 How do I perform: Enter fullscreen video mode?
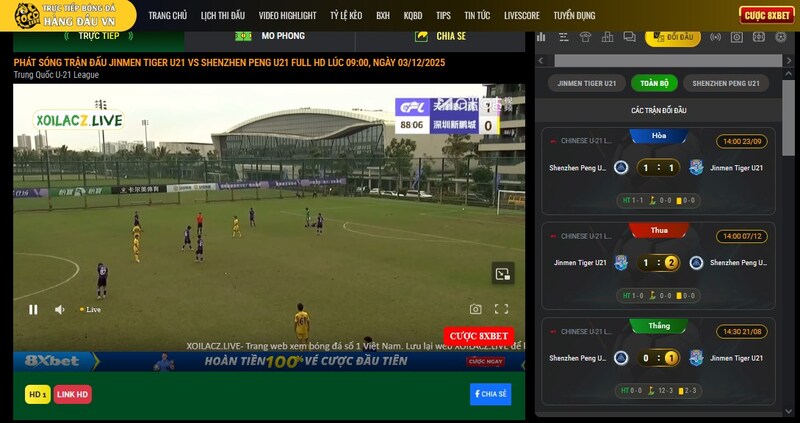pos(502,310)
